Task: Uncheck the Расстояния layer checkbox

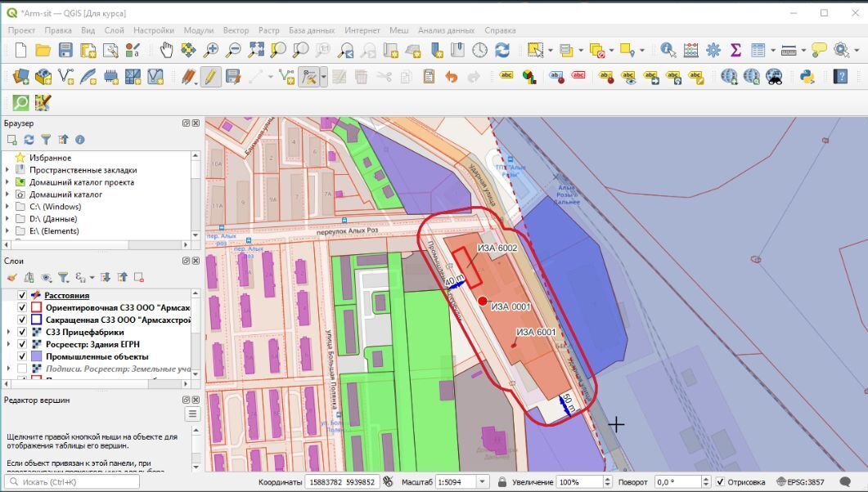Action: pyautogui.click(x=22, y=295)
